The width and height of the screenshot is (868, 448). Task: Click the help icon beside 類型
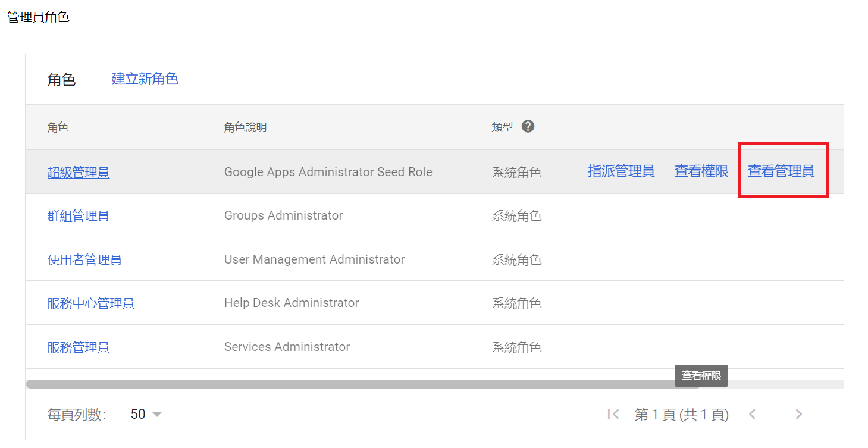coord(528,127)
